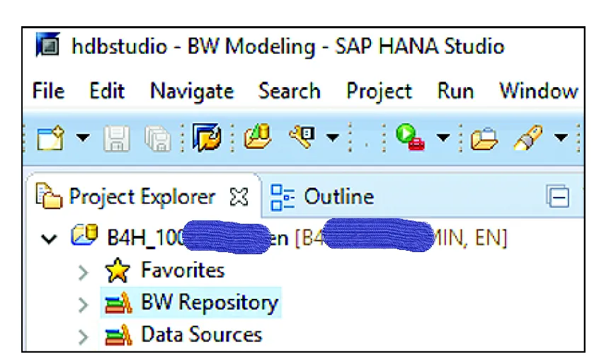This screenshot has height=364, width=594.
Task: Click the hdbstudio window title icon
Action: tap(48, 45)
